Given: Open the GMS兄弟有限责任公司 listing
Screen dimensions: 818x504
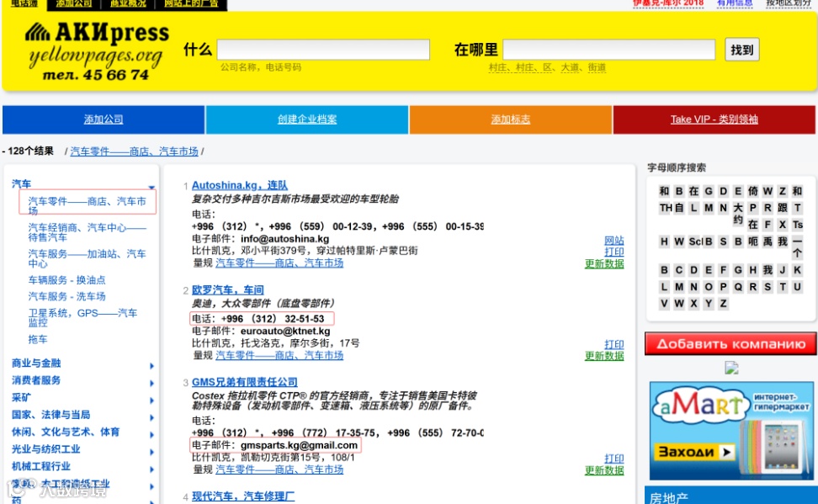Looking at the screenshot, I should point(245,383).
